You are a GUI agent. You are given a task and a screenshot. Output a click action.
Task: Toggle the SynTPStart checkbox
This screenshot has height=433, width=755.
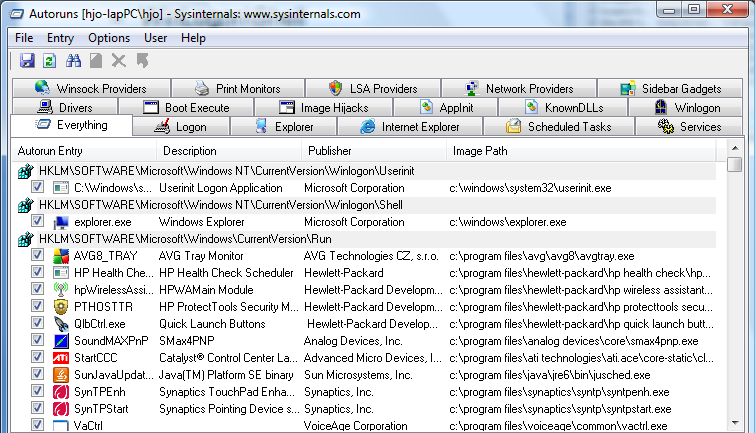tap(37, 407)
